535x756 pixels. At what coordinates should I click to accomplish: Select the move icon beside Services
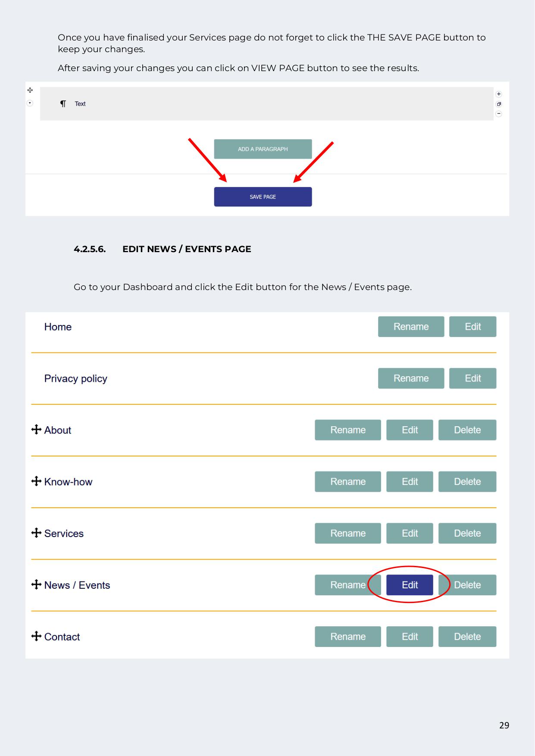point(36,533)
